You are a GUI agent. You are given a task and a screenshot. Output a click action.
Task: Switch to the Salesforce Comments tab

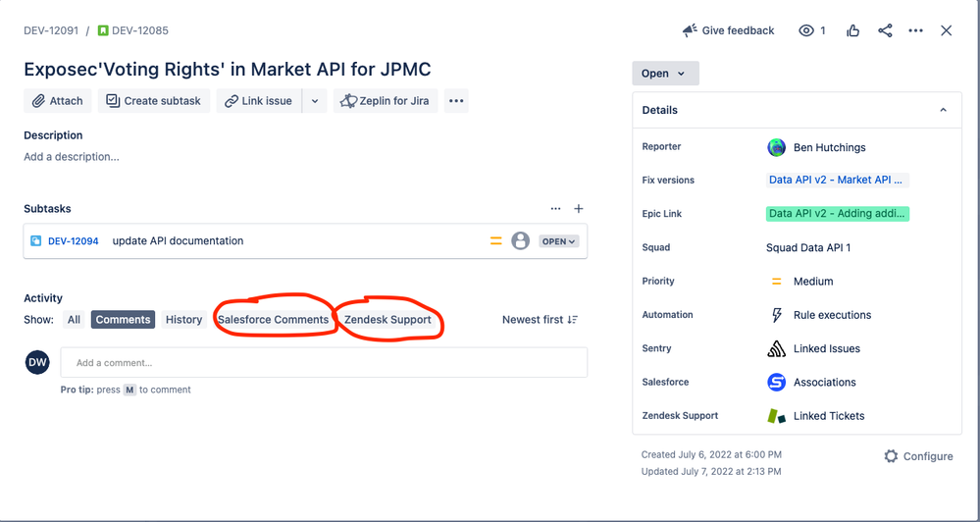pos(273,320)
